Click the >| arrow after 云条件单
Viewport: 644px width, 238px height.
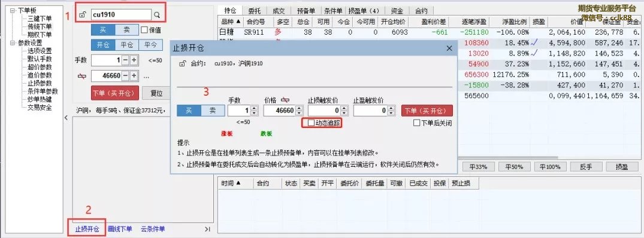pyautogui.click(x=207, y=230)
